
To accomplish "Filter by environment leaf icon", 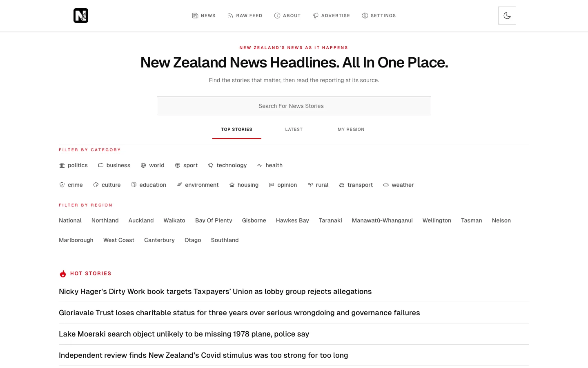I will 179,185.
